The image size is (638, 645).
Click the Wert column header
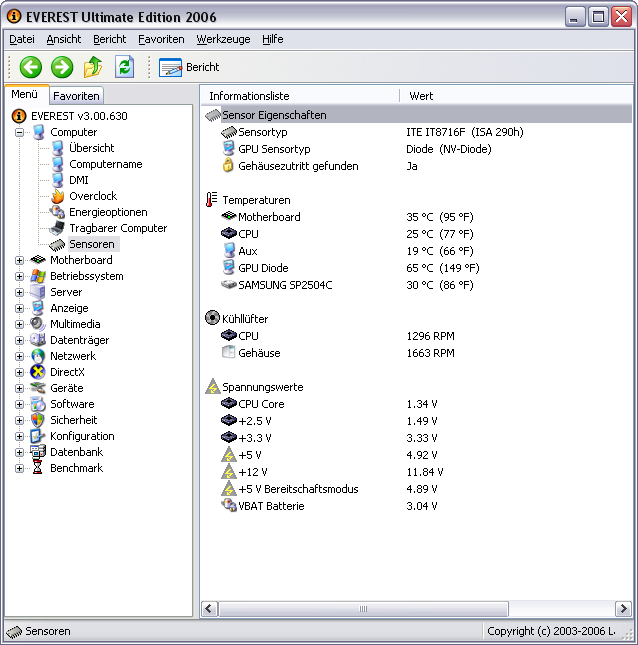tap(421, 96)
